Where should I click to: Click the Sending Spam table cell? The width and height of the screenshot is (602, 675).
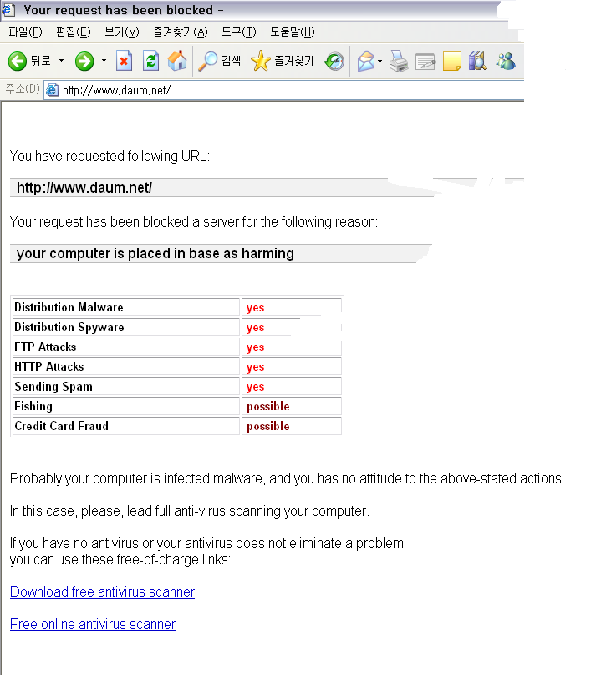(x=126, y=386)
